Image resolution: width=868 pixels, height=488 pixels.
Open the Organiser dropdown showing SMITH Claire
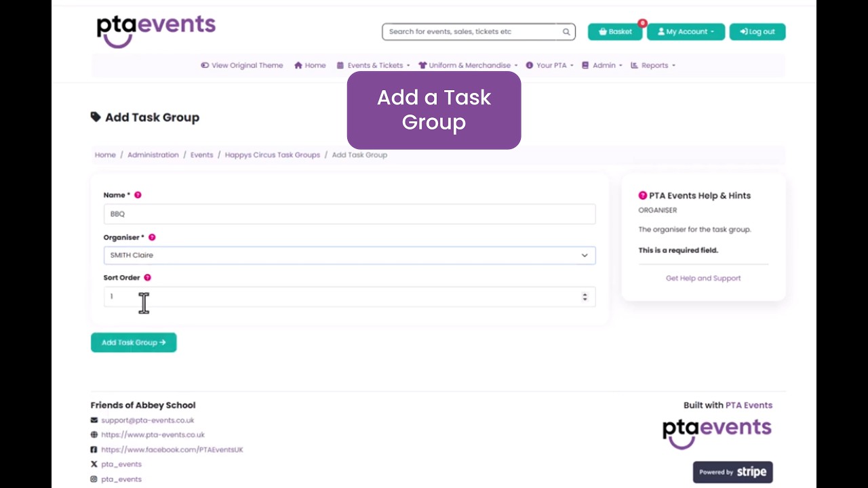349,256
